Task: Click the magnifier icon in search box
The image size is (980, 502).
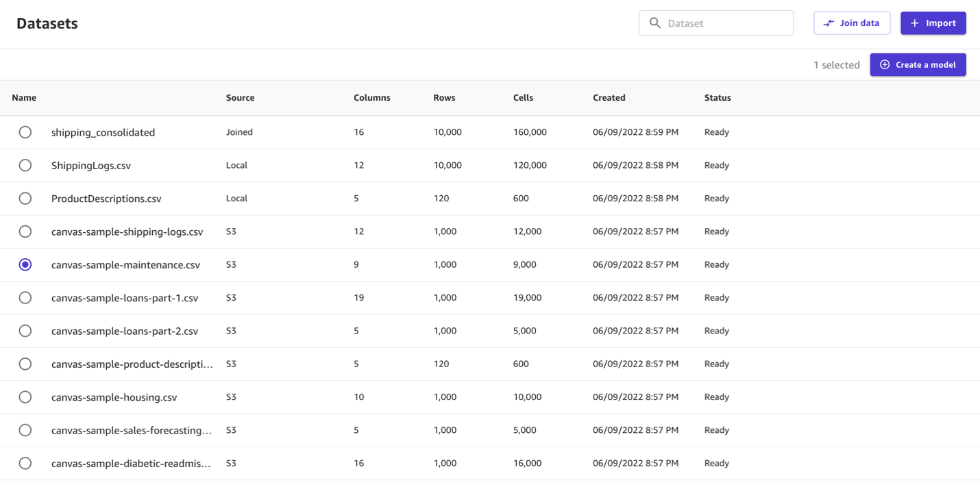Action: coord(654,23)
